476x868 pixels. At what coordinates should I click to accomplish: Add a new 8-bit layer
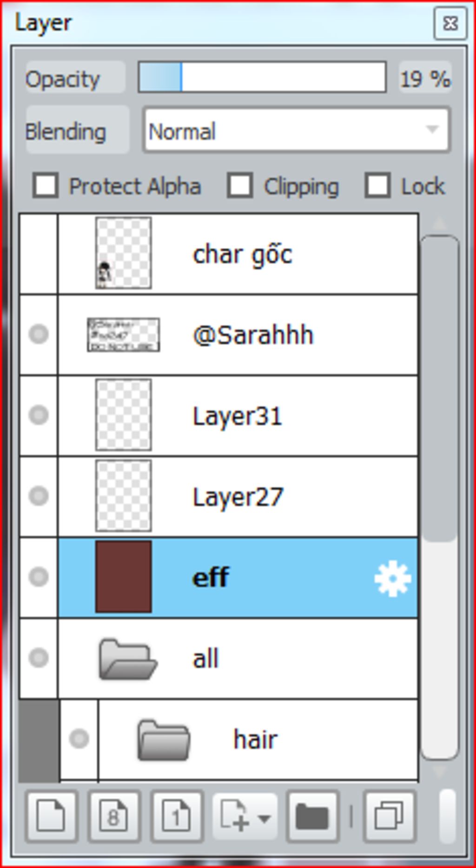[x=114, y=816]
